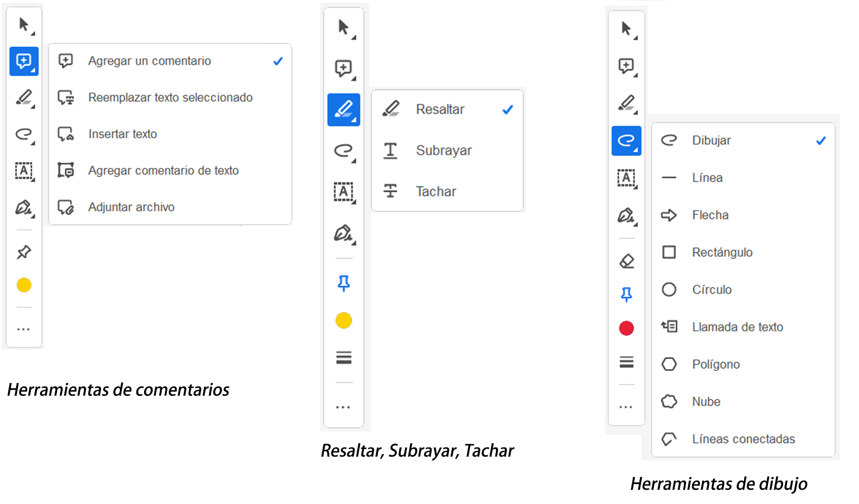This screenshot has width=859, height=504.
Task: Choose Subrayar from the highlight menu
Action: [443, 150]
